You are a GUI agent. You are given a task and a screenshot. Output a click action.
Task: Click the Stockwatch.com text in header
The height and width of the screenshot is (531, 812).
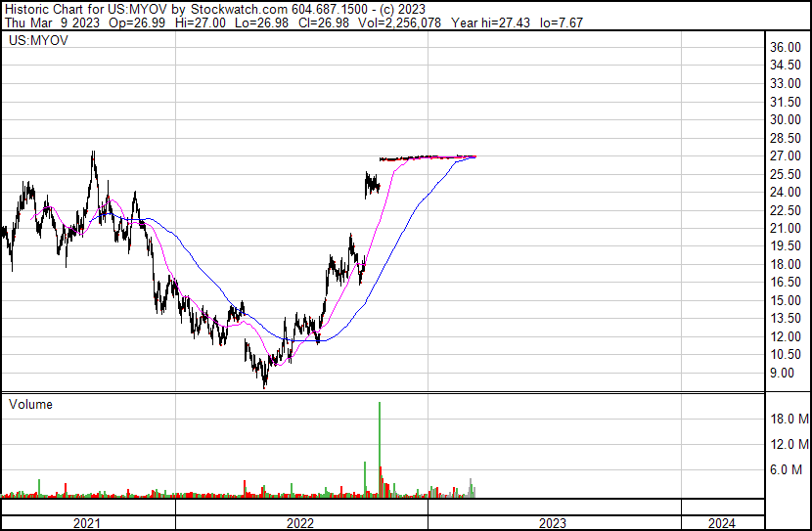point(238,9)
